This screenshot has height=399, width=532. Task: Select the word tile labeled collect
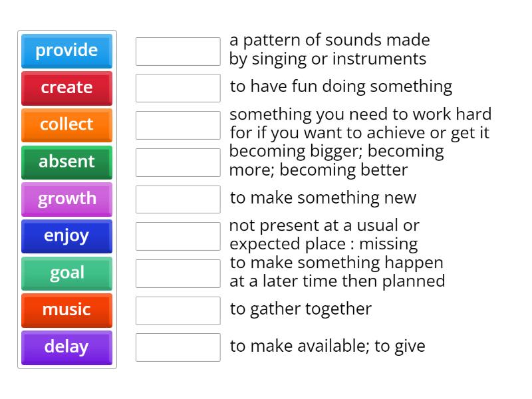tap(66, 125)
